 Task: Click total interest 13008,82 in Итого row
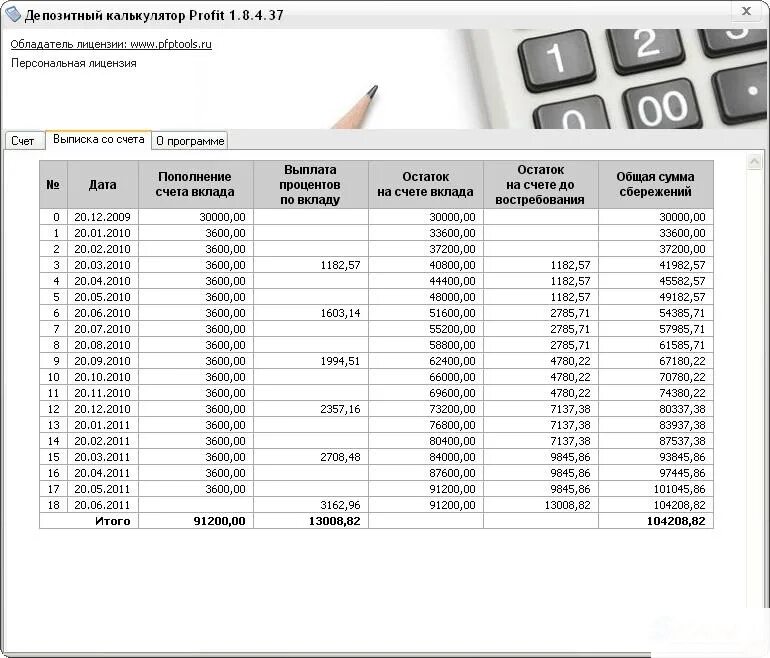coord(310,521)
